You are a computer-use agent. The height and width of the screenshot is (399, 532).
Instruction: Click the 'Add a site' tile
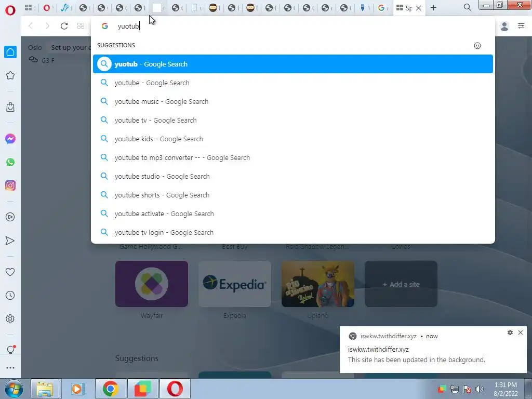(401, 284)
